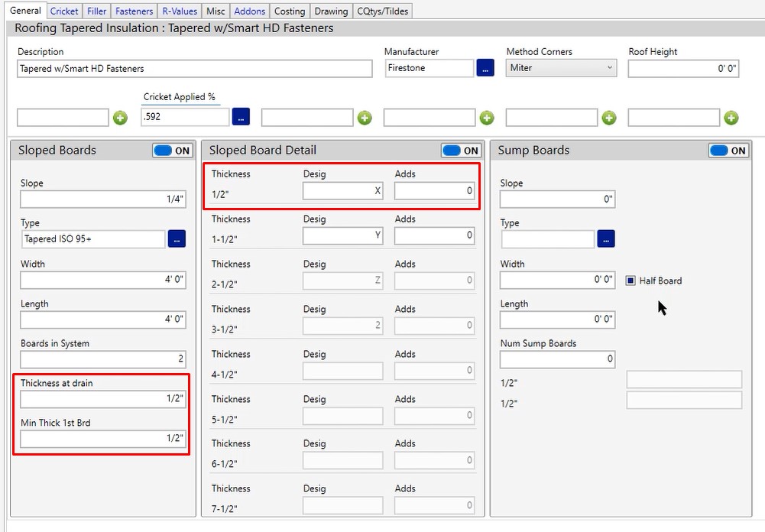Click the green plus icon under Manufacturer field
This screenshot has height=532, width=765.
487,118
